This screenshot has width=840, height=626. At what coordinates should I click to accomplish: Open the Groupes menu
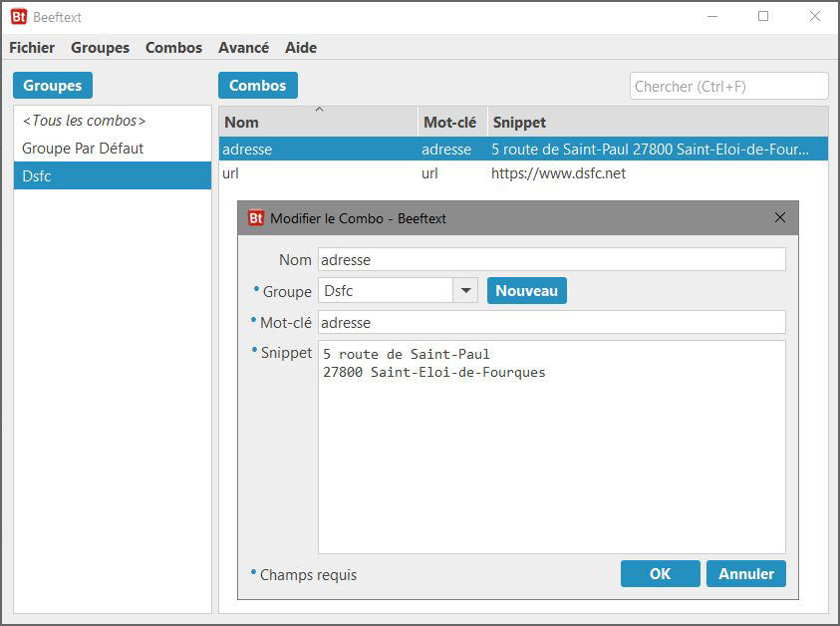tap(100, 48)
